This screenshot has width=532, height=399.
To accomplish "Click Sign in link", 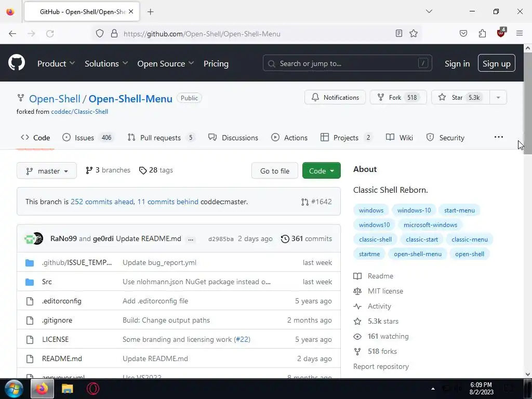I will pyautogui.click(x=457, y=63).
